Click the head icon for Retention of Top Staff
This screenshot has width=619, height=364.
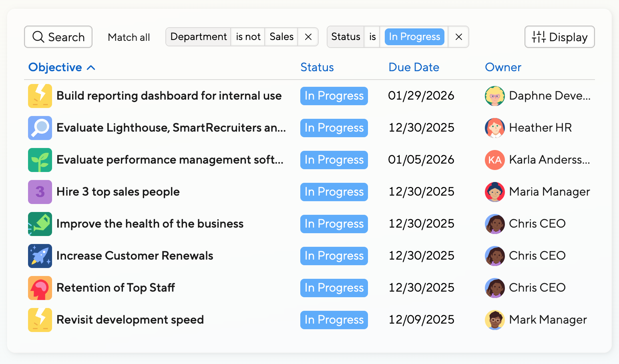point(40,288)
